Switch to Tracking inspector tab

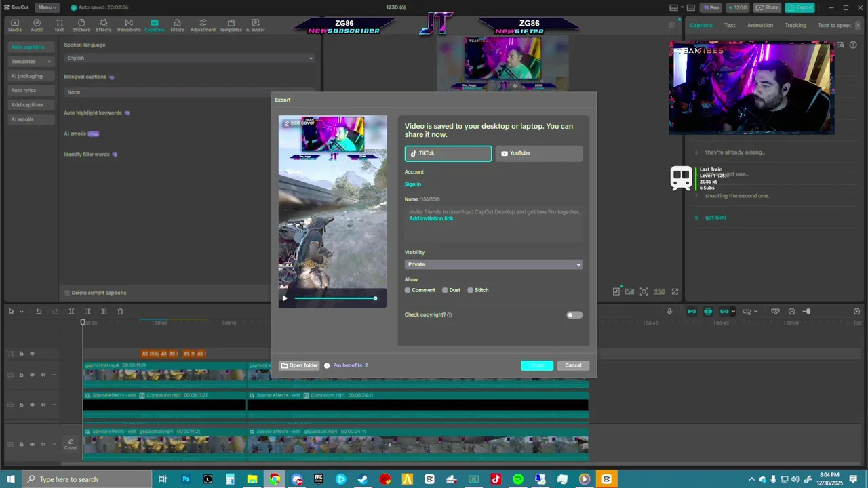795,25
